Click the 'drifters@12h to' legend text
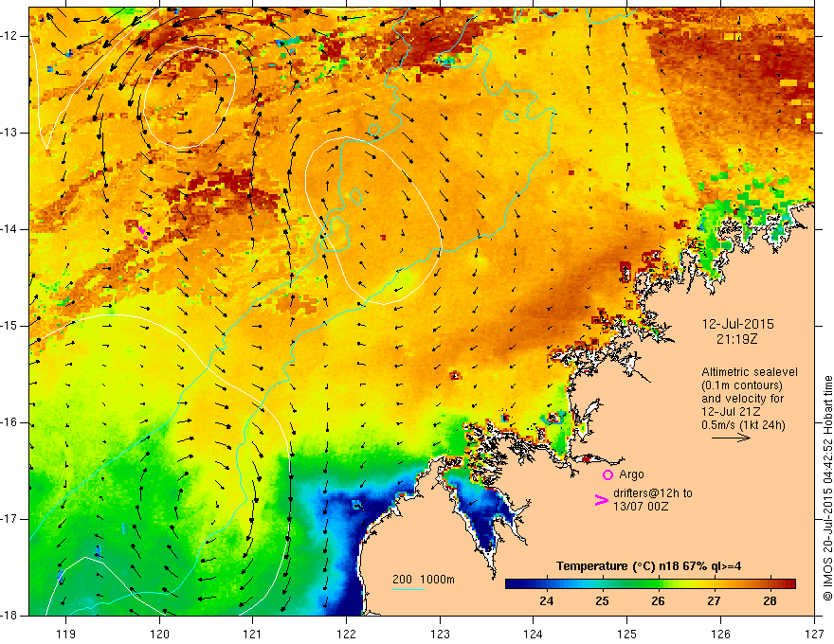834x644 pixels. click(653, 493)
